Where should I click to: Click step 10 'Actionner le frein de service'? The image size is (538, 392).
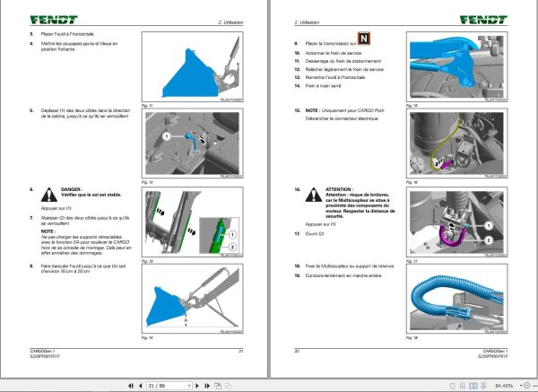334,53
